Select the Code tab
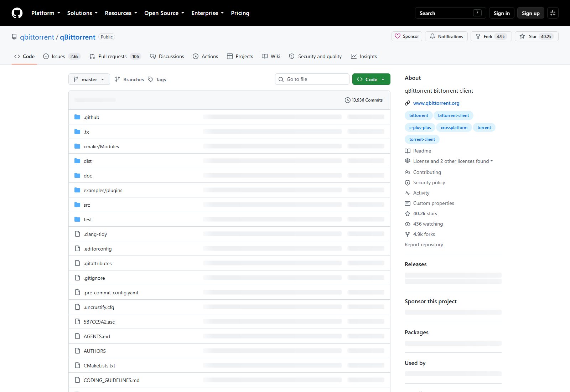This screenshot has height=392, width=570. pos(25,56)
